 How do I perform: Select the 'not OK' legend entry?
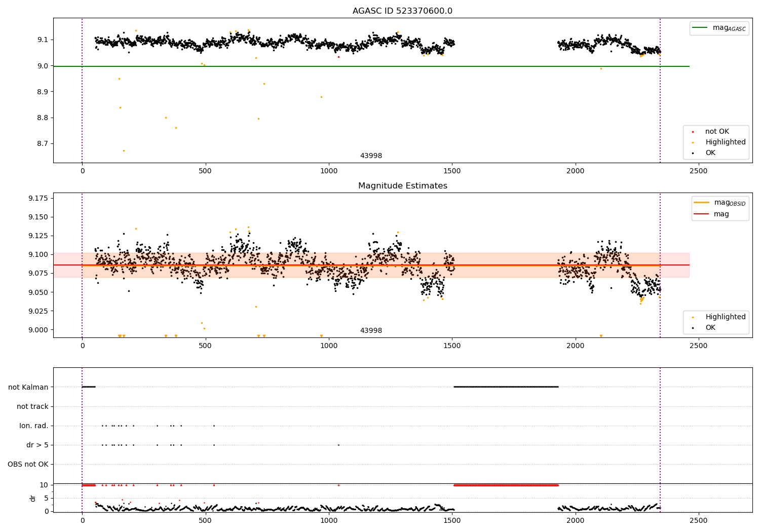[717, 132]
